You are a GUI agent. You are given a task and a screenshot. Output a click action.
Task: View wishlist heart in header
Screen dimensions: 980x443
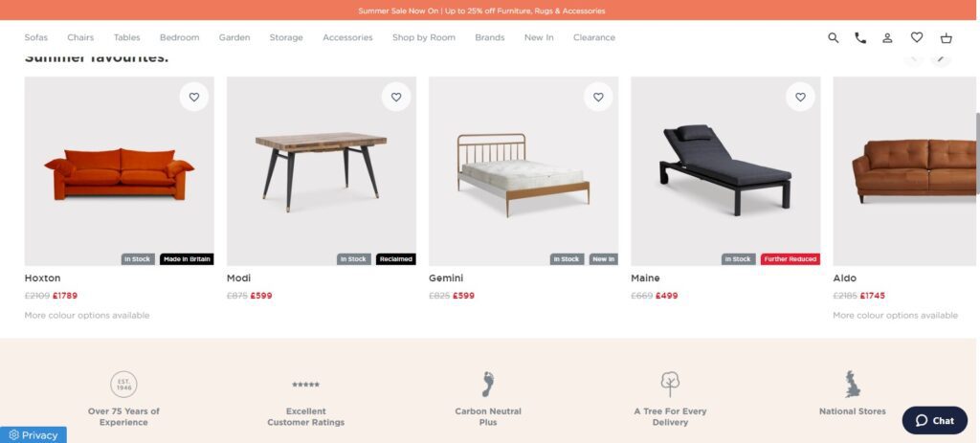tap(916, 37)
